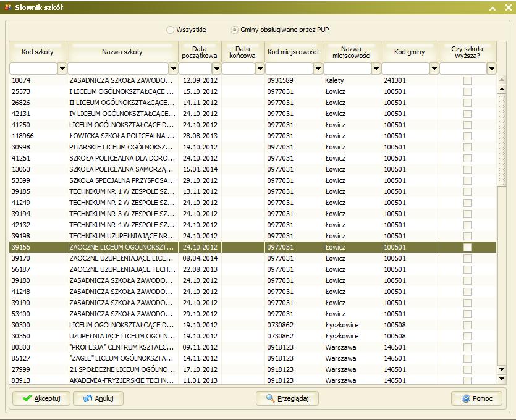Enable the checkbox for school 53399
Viewport: 516px width, 420px height.
[x=467, y=180]
